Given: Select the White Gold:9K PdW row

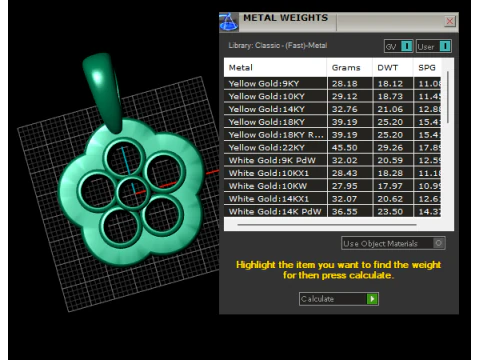Looking at the screenshot, I should coord(332,160).
